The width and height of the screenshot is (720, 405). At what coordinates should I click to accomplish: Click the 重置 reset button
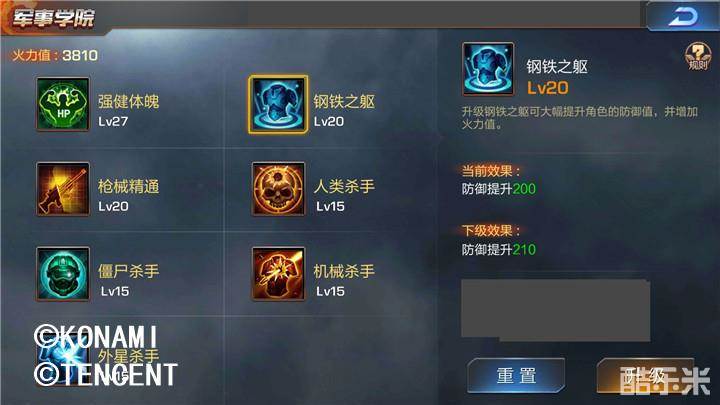516,376
